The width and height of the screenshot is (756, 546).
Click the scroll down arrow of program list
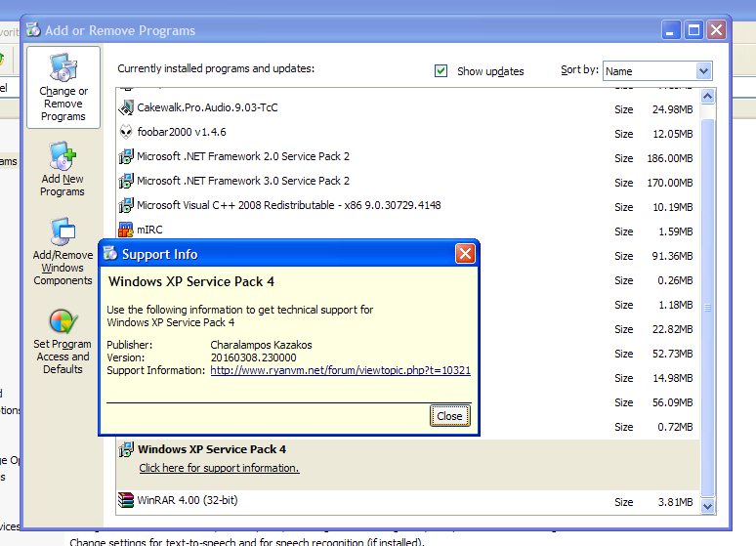pos(707,506)
